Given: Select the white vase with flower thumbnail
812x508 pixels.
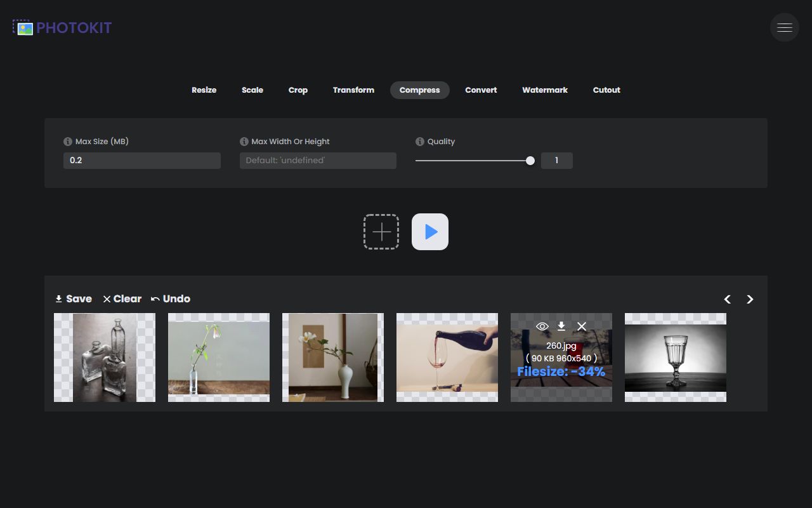Looking at the screenshot, I should point(333,358).
